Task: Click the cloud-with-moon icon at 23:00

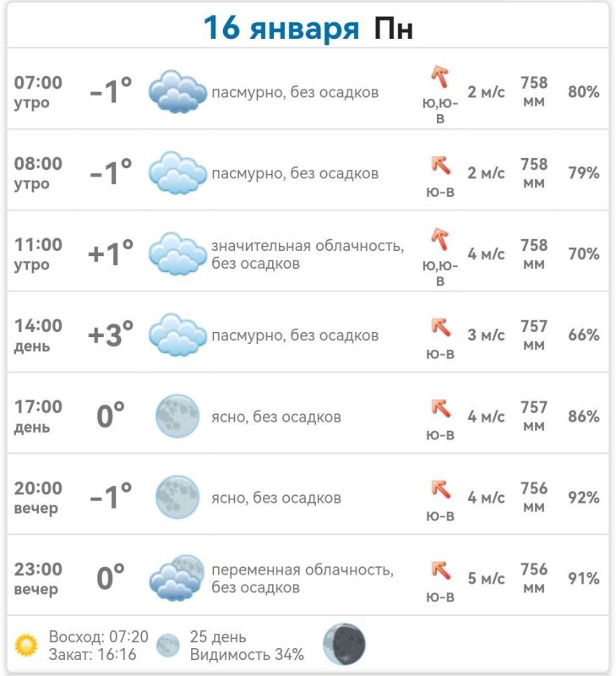Action: (177, 578)
